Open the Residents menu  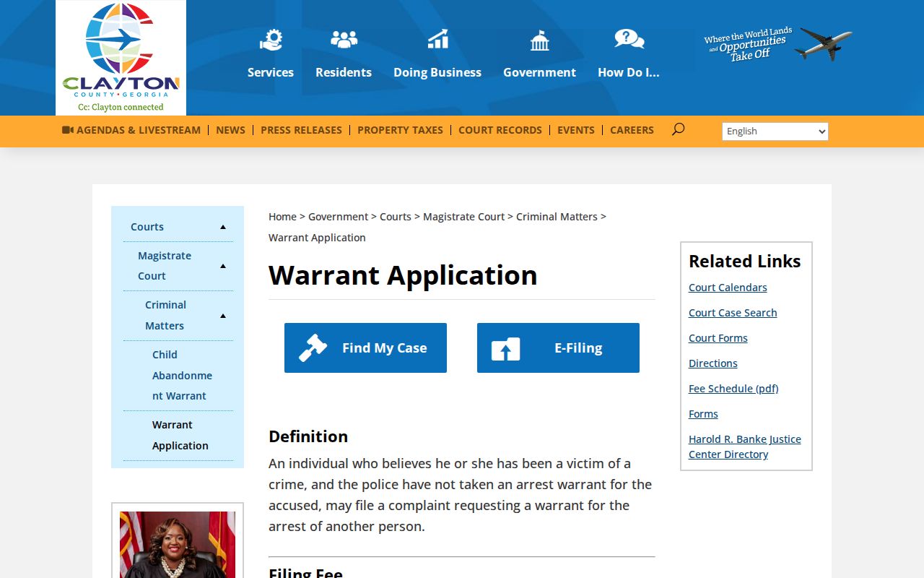click(344, 72)
